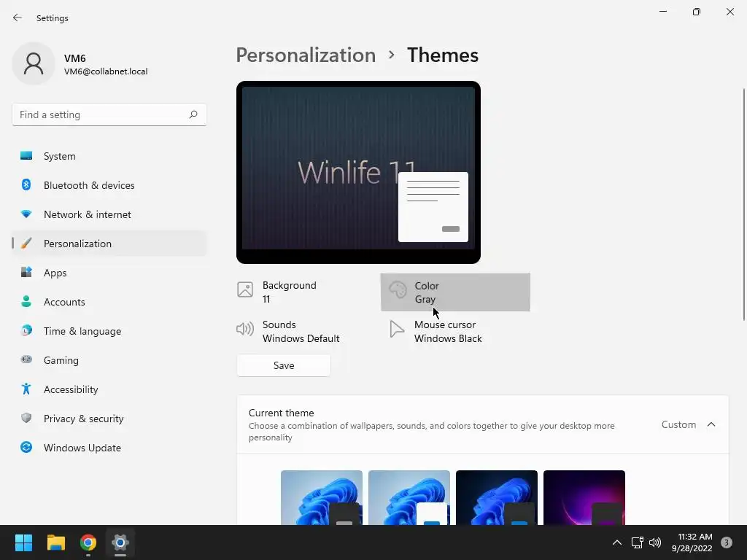Click the Background picture icon

(245, 289)
